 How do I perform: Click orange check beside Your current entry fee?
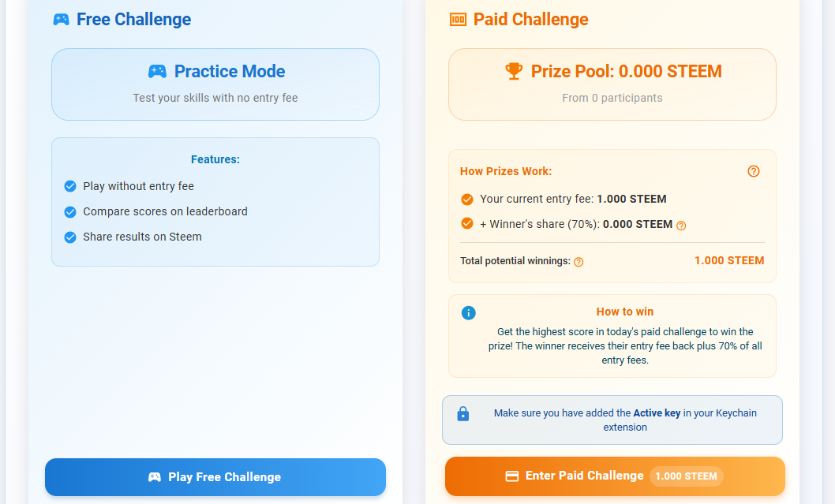point(467,200)
